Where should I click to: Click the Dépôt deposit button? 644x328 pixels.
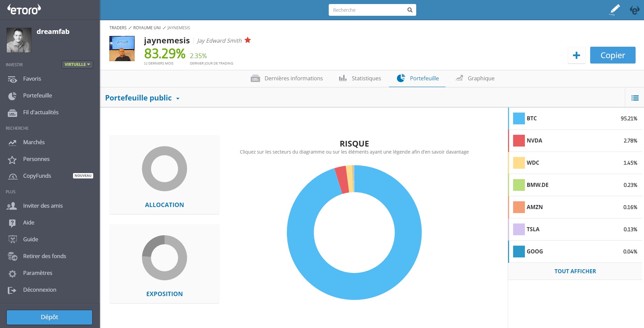click(x=49, y=317)
